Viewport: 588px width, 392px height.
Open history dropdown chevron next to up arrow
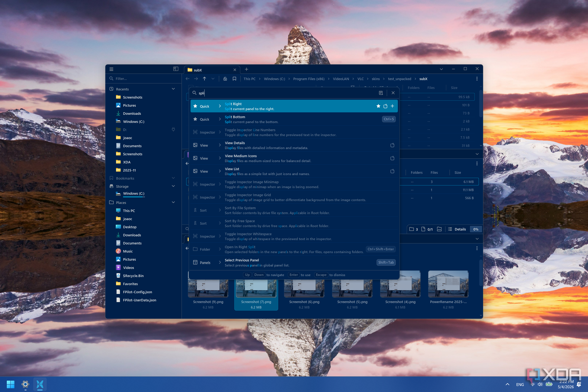coord(213,79)
